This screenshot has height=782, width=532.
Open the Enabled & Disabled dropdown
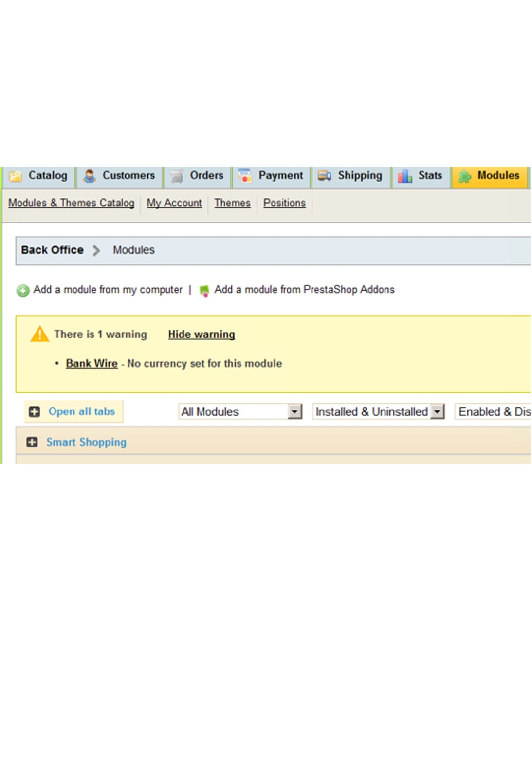(x=493, y=411)
